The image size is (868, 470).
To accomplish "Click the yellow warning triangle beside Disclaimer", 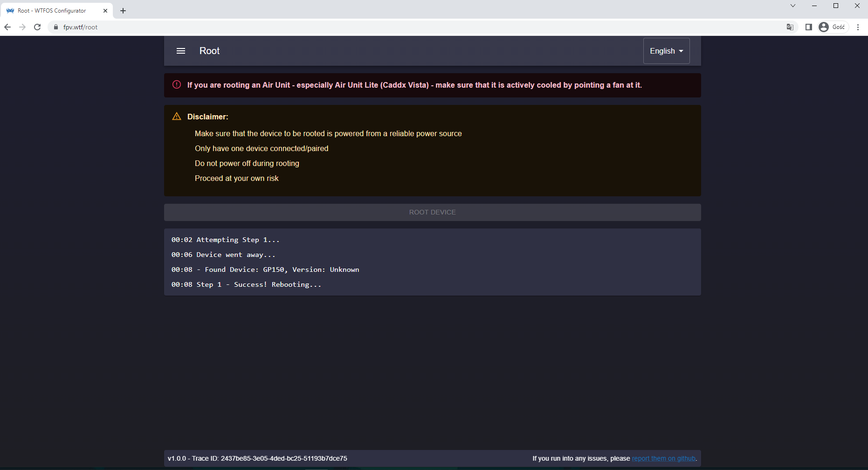I will 177,116.
